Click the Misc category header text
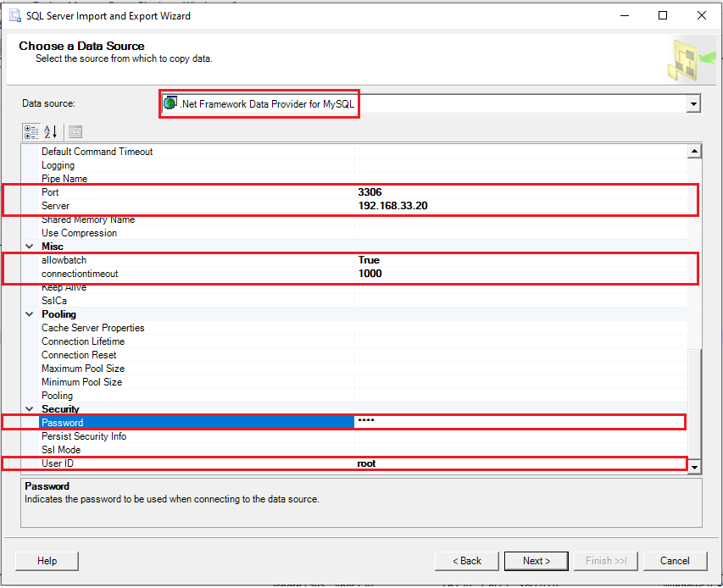The width and height of the screenshot is (723, 588). [x=52, y=247]
